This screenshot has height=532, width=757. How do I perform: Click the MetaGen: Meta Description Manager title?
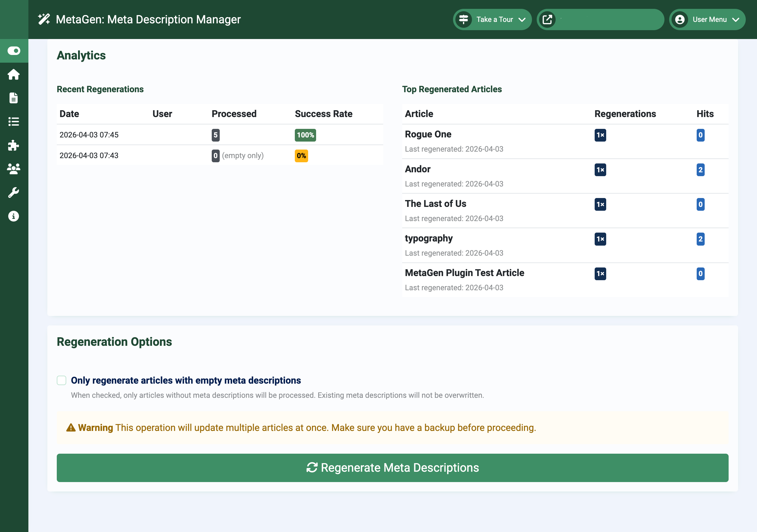pos(148,19)
